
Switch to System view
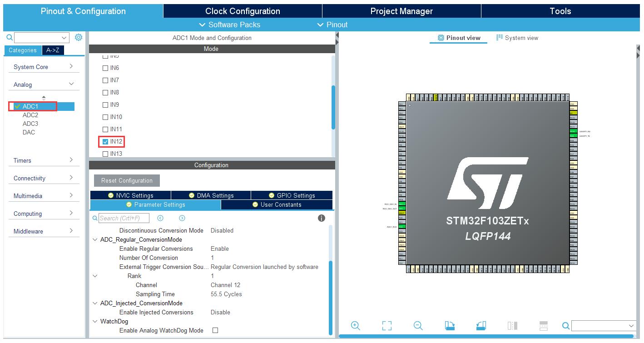tap(517, 38)
